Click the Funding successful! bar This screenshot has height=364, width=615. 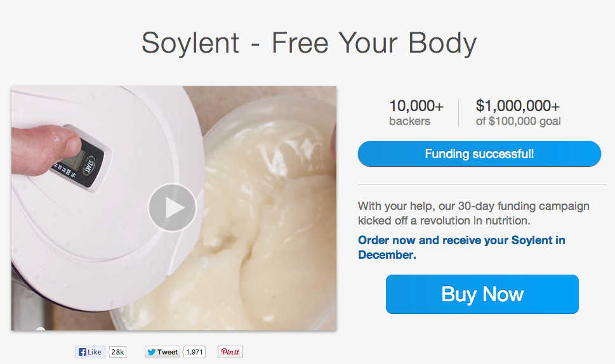point(479,154)
